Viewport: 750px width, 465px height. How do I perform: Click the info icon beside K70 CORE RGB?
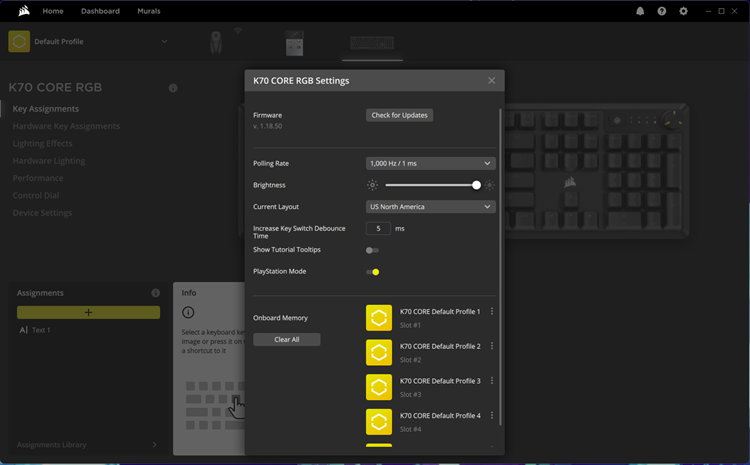pos(173,88)
